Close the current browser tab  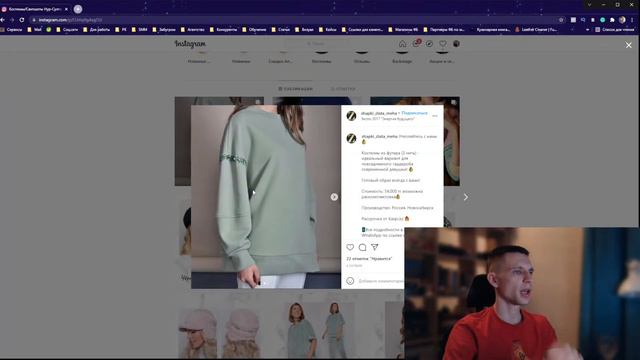coord(66,9)
